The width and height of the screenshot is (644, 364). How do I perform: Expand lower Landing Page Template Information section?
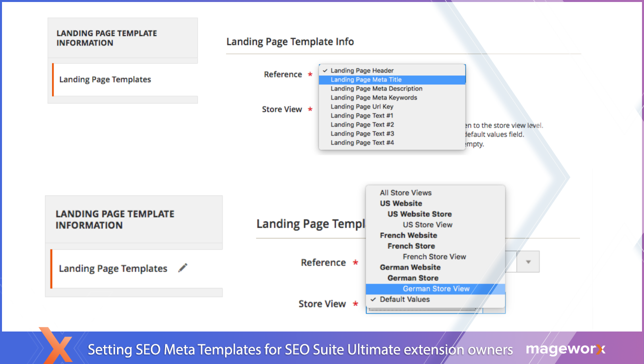(115, 219)
